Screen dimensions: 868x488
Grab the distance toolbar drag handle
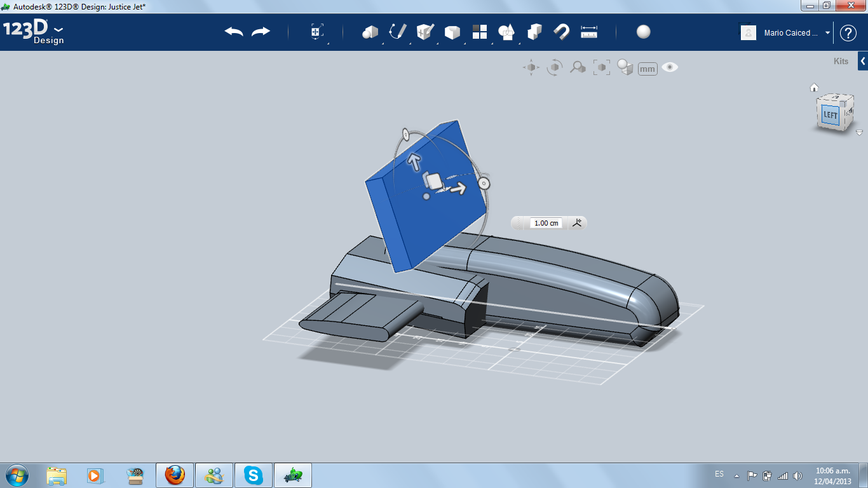point(520,223)
